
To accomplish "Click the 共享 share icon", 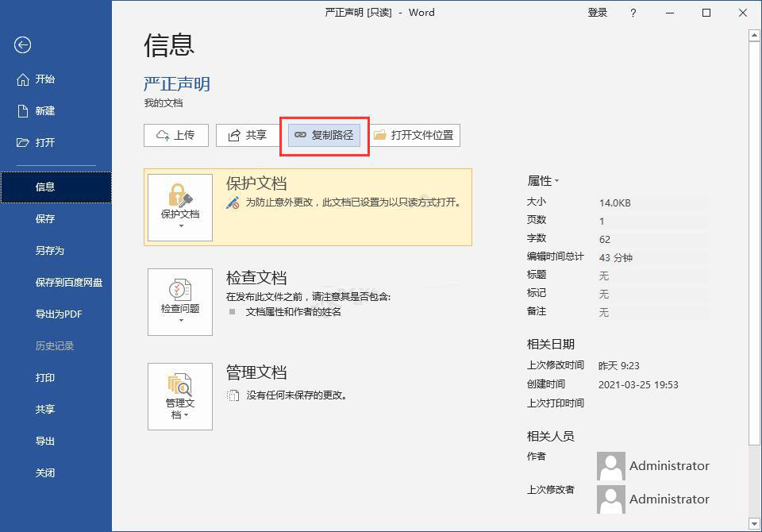I will coord(233,134).
